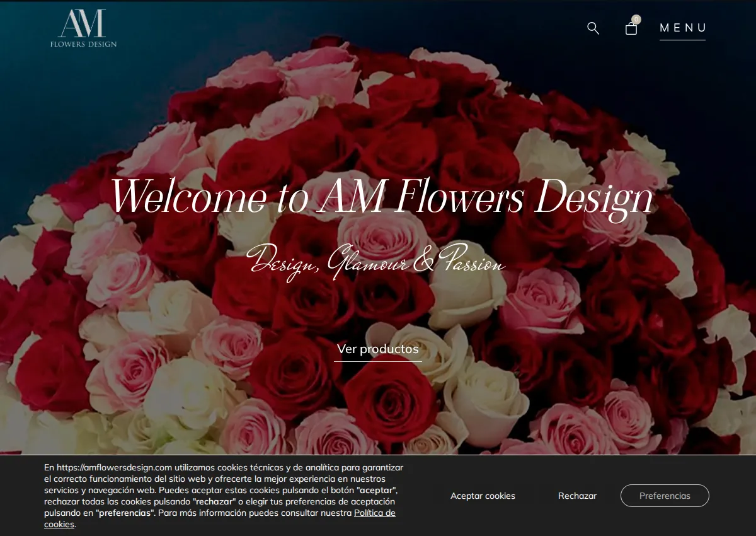Click the AM Flowers Design logo

click(83, 28)
